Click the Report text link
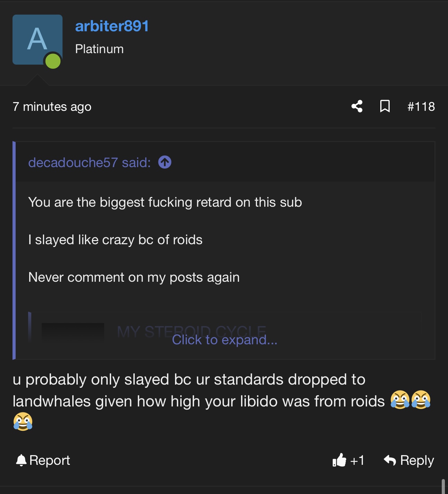Image resolution: width=448 pixels, height=494 pixels. pyautogui.click(x=50, y=460)
